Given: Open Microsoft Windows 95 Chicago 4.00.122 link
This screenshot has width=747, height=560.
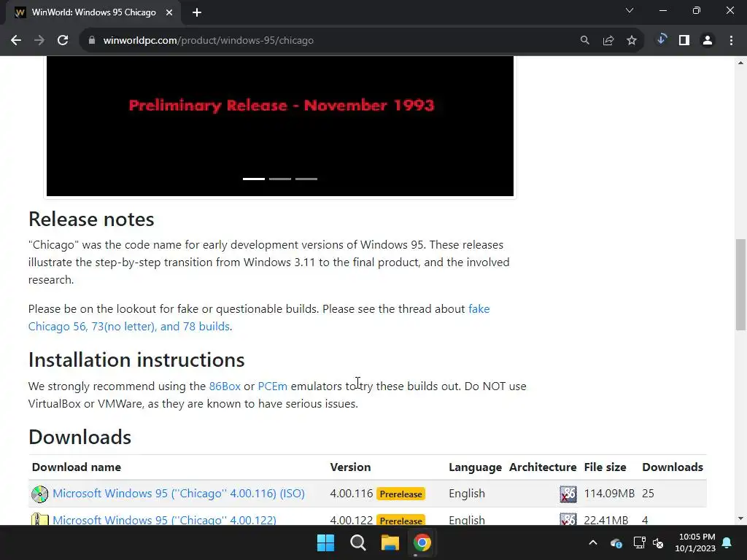Looking at the screenshot, I should 164,519.
